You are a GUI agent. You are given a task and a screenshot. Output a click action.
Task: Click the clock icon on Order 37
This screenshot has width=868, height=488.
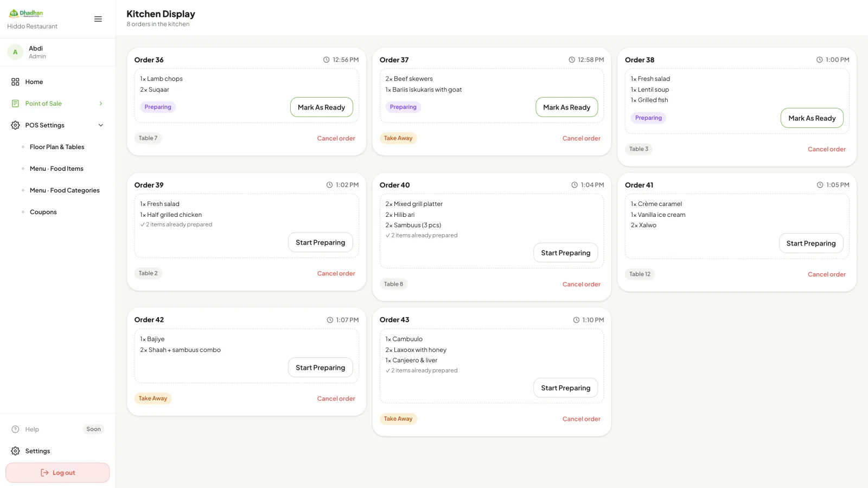click(572, 60)
